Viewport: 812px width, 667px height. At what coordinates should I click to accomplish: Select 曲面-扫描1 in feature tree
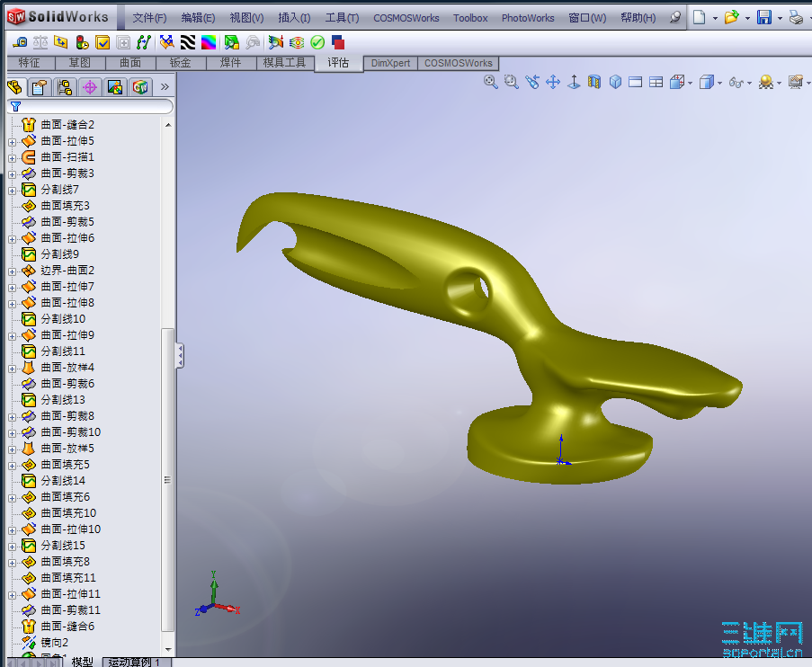[x=67, y=157]
